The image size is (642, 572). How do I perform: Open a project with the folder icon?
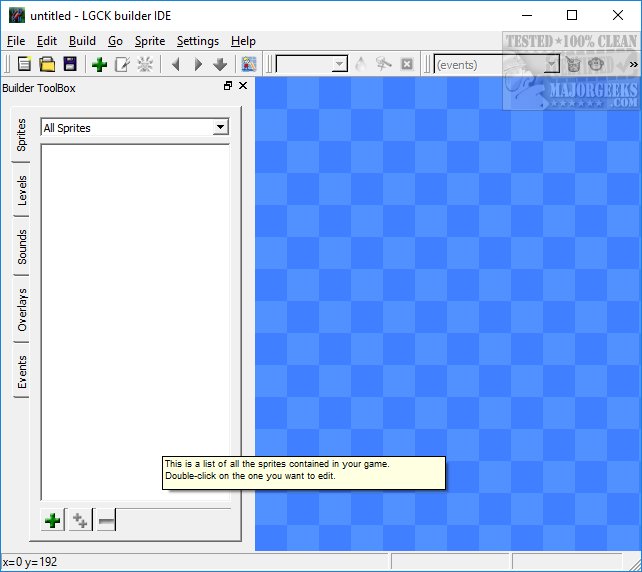coord(47,64)
